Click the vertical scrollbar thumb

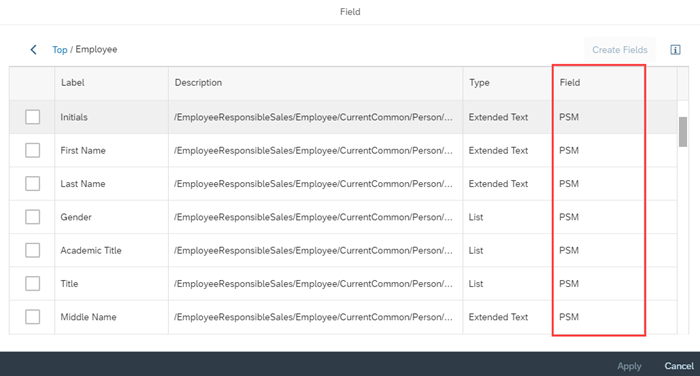coord(683,132)
